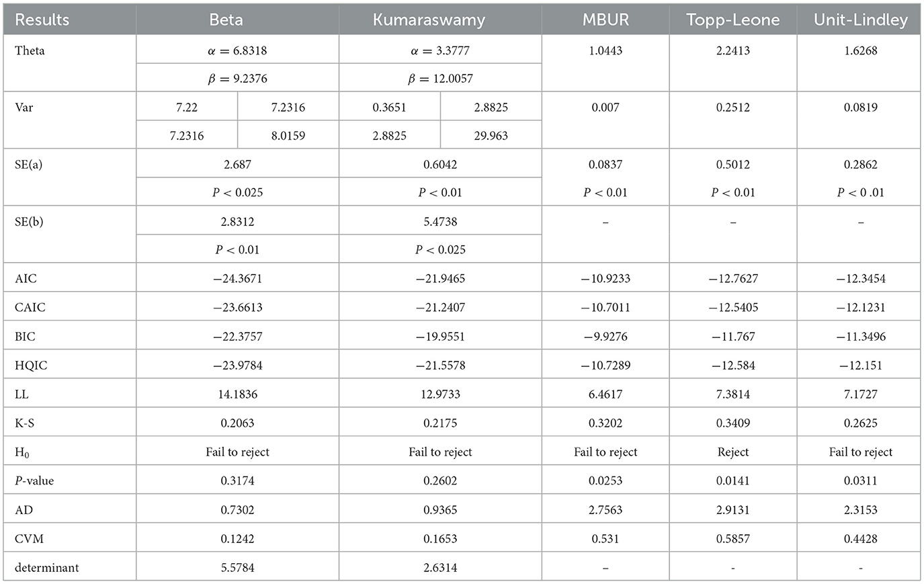Select the Topp-Leone column header
Viewport: 924px width, 584px height.
point(732,19)
